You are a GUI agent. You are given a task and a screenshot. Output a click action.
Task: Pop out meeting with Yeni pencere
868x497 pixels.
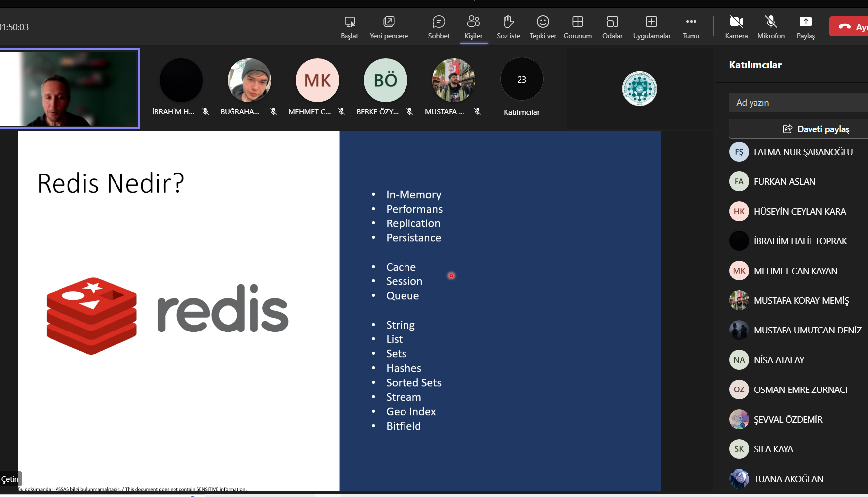tap(389, 27)
